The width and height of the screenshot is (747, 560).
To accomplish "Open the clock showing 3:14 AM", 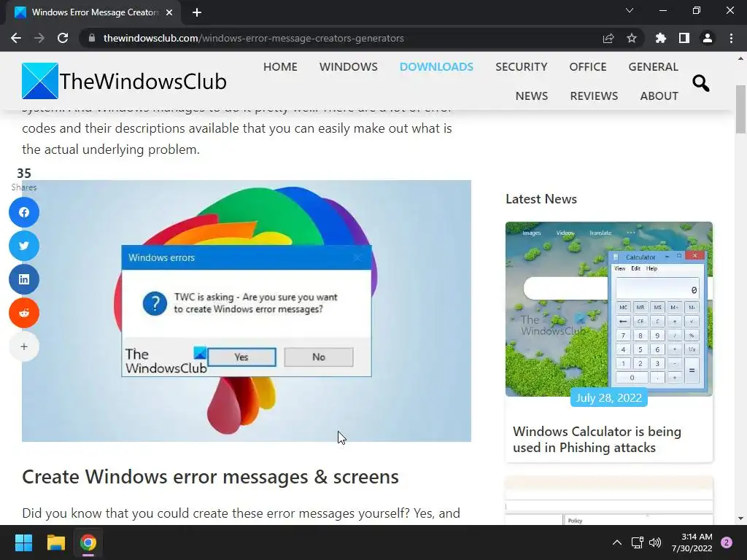I will pos(692,542).
